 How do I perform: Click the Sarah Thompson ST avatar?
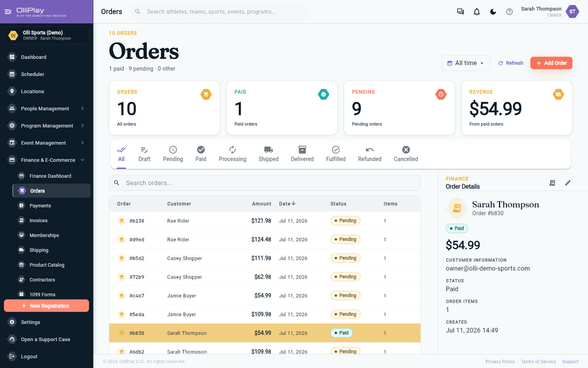572,12
